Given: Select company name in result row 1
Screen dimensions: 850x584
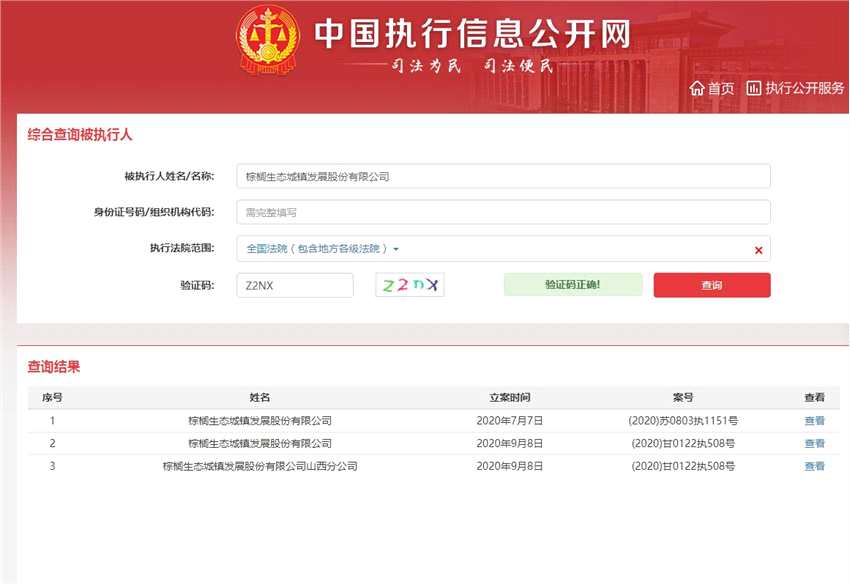Looking at the screenshot, I should 260,420.
